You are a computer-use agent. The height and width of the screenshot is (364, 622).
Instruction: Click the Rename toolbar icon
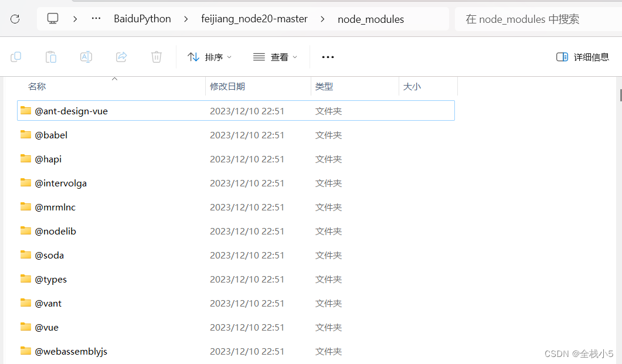click(86, 57)
